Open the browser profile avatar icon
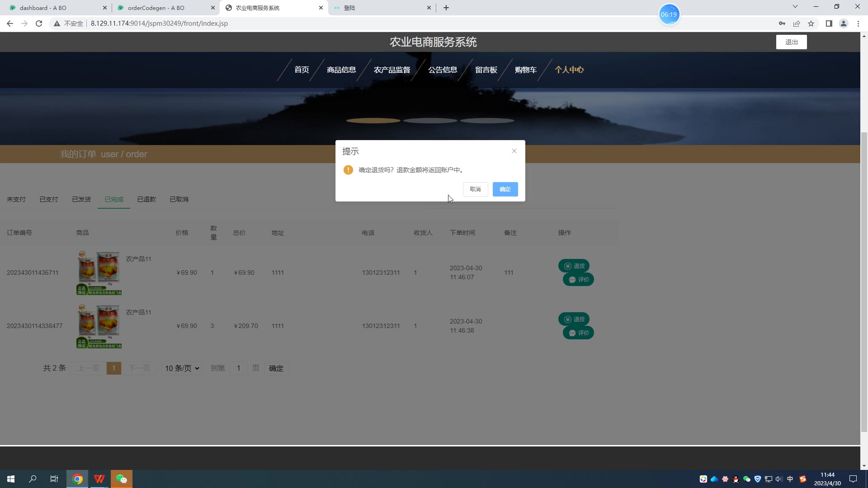This screenshot has width=868, height=488. coord(843,23)
